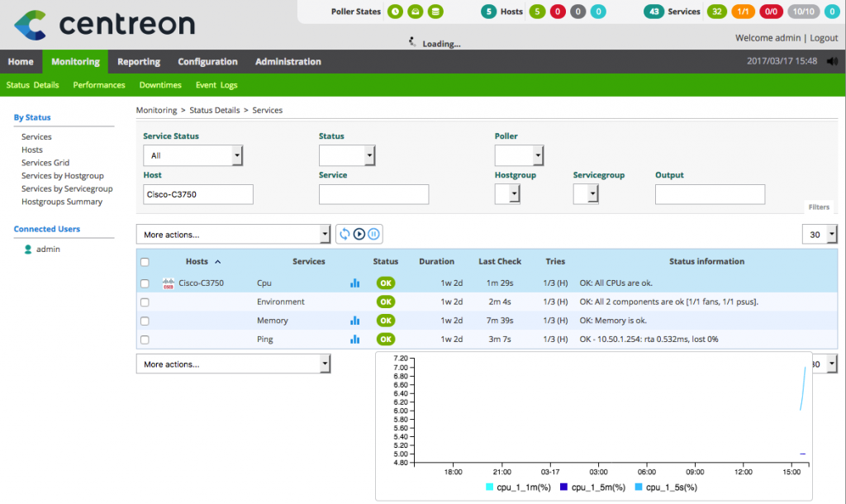Open the Cpu service graph icon
Image resolution: width=846 pixels, height=504 pixels.
tap(354, 283)
